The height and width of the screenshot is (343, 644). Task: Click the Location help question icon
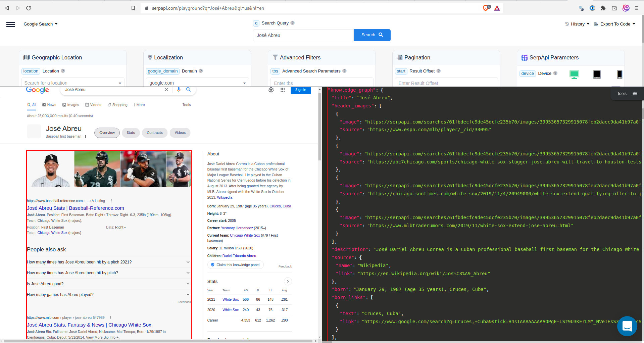click(x=63, y=71)
